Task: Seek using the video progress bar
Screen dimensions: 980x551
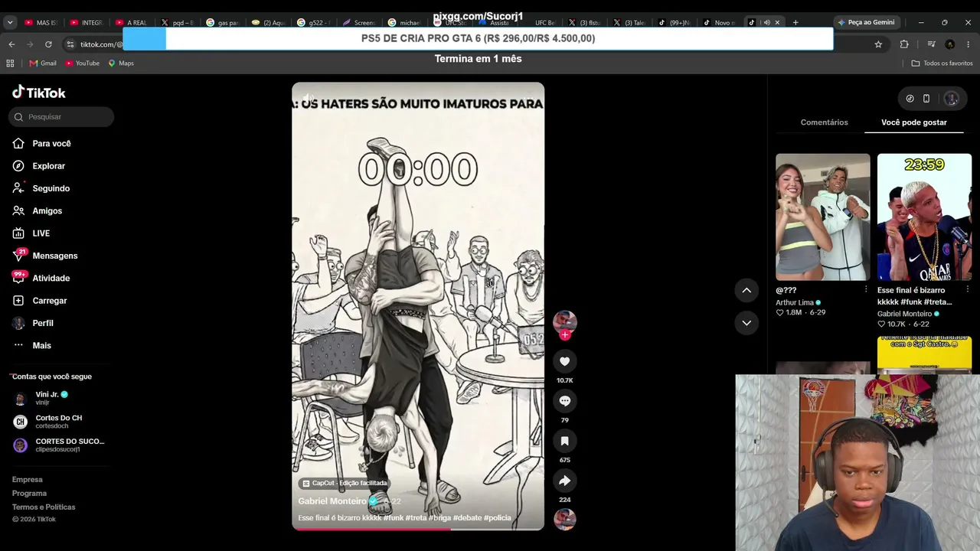Action: click(418, 529)
